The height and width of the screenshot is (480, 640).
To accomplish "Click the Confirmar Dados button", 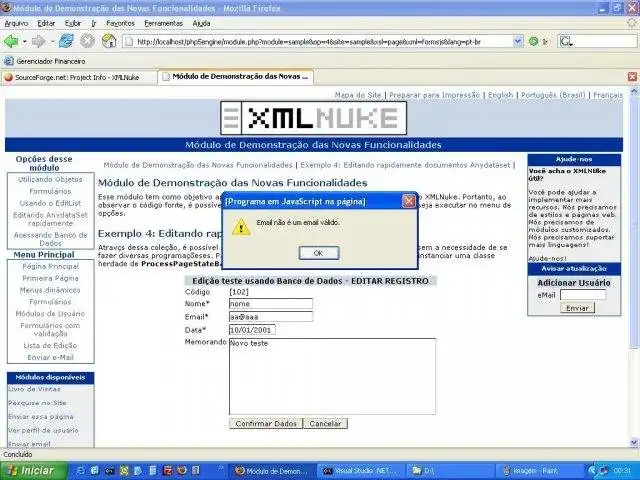I will coord(266,424).
